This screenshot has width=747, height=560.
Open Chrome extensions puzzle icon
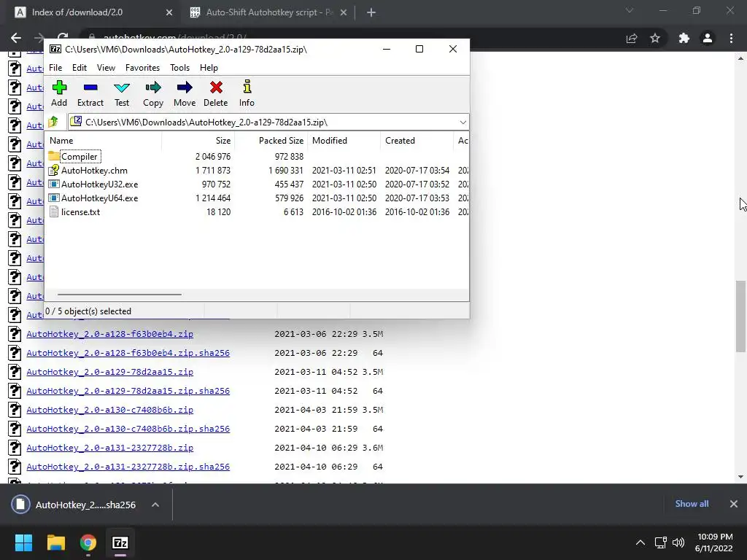coord(684,38)
